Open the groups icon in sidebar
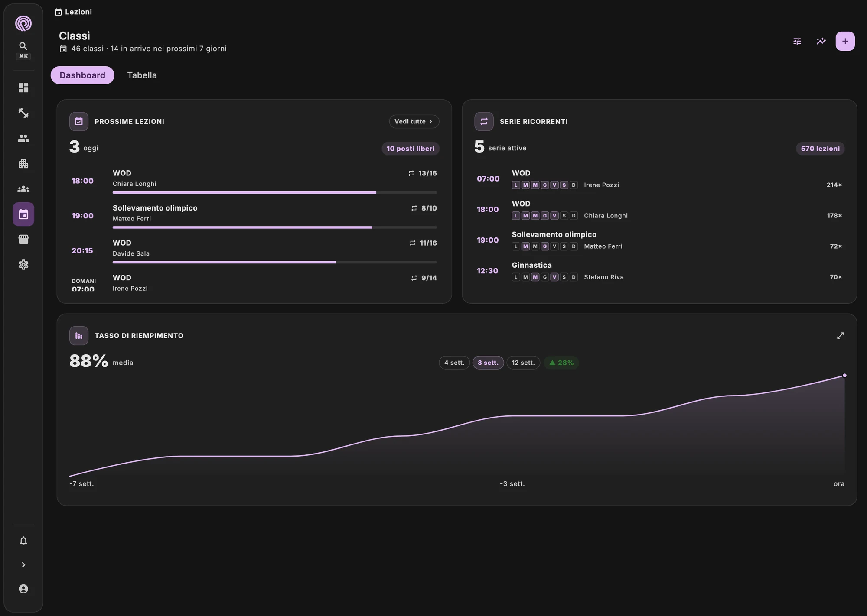This screenshot has height=616, width=867. tap(23, 189)
